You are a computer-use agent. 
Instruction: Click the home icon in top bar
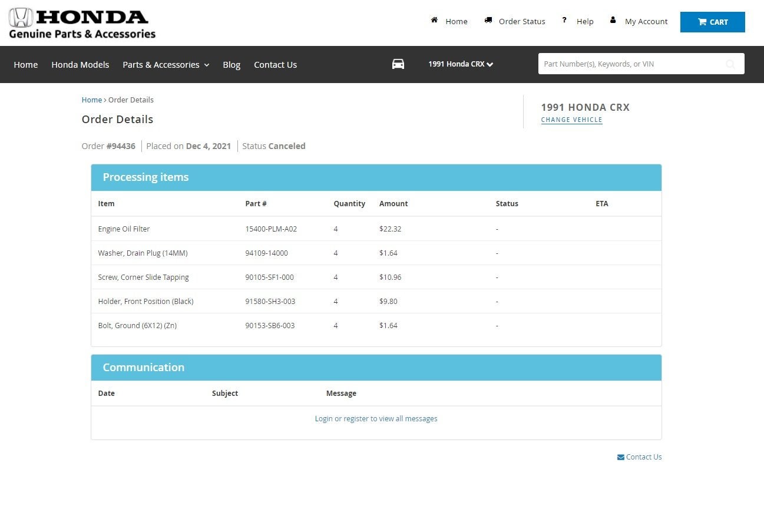434,20
